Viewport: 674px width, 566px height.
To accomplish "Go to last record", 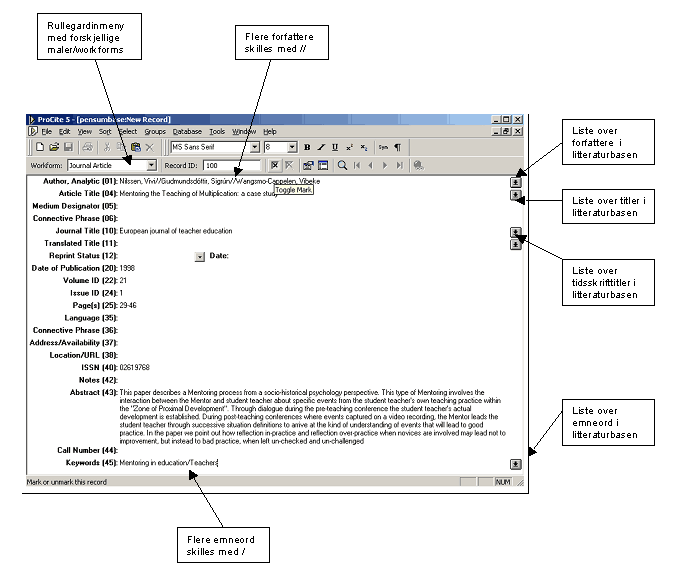I will (399, 165).
